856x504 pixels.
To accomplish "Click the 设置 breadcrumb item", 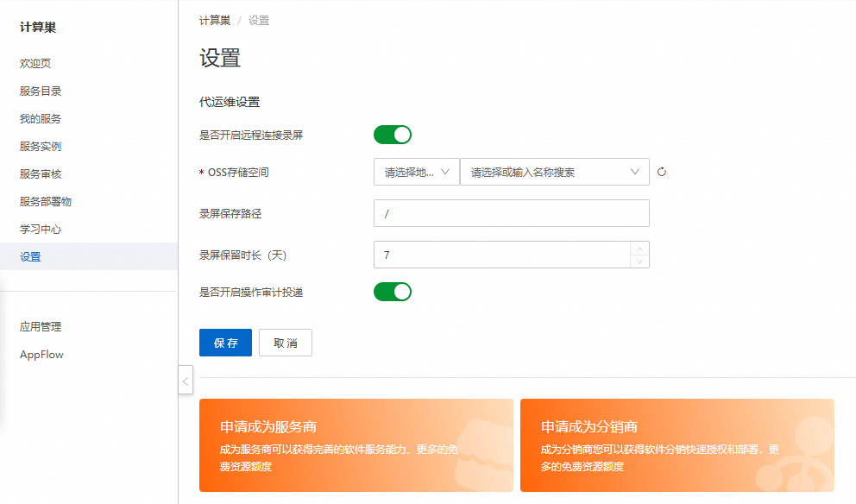I will [x=259, y=21].
